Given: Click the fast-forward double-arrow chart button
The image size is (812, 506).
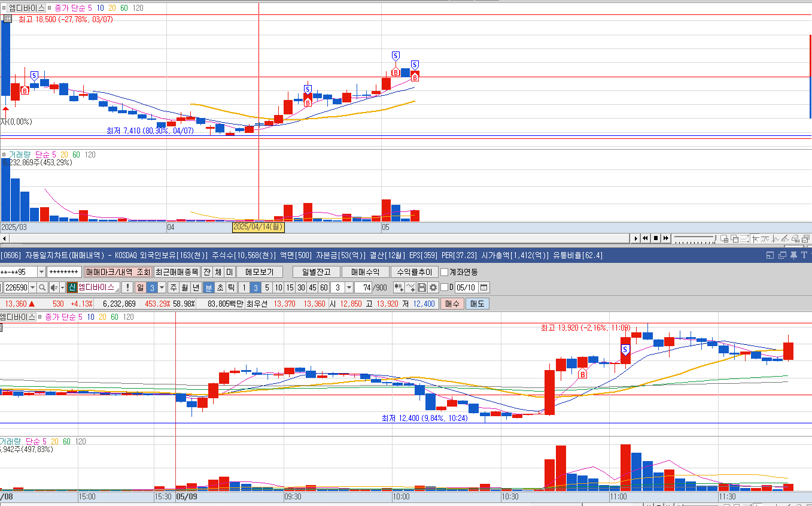Looking at the screenshot, I should 666,238.
